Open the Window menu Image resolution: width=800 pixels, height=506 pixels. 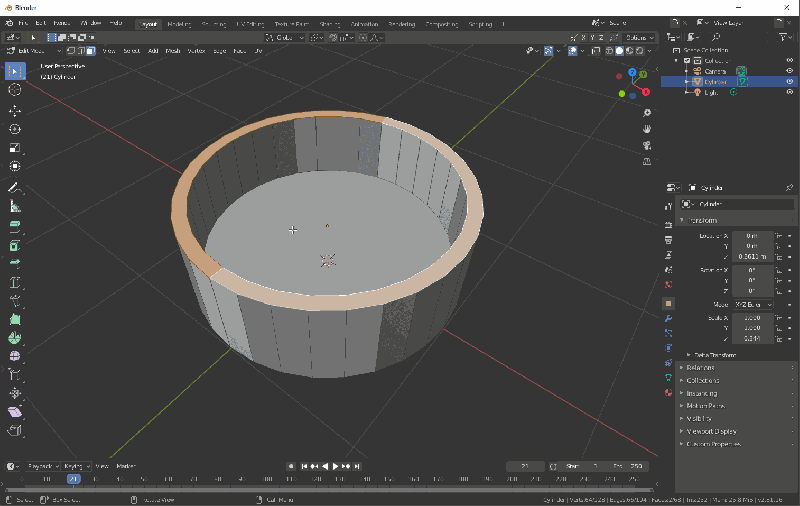(90, 23)
